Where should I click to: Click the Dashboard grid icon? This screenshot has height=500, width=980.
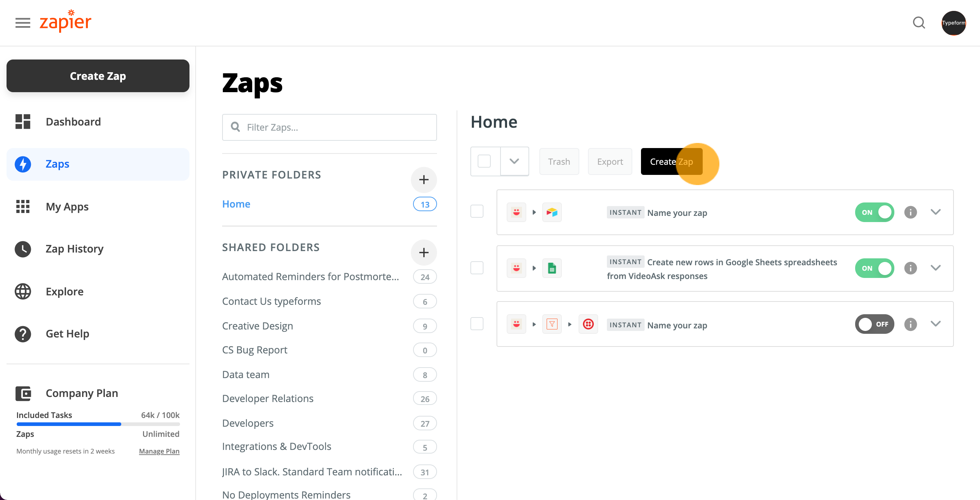23,122
